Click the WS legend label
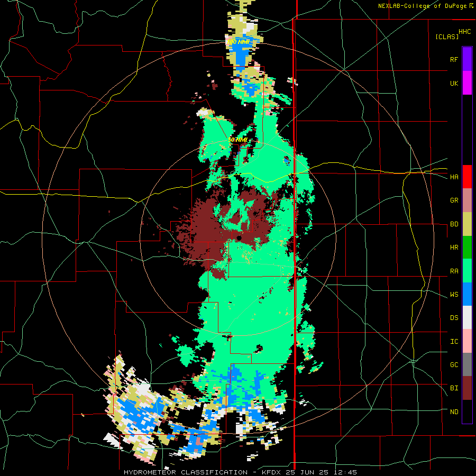The image size is (476, 476). [454, 295]
